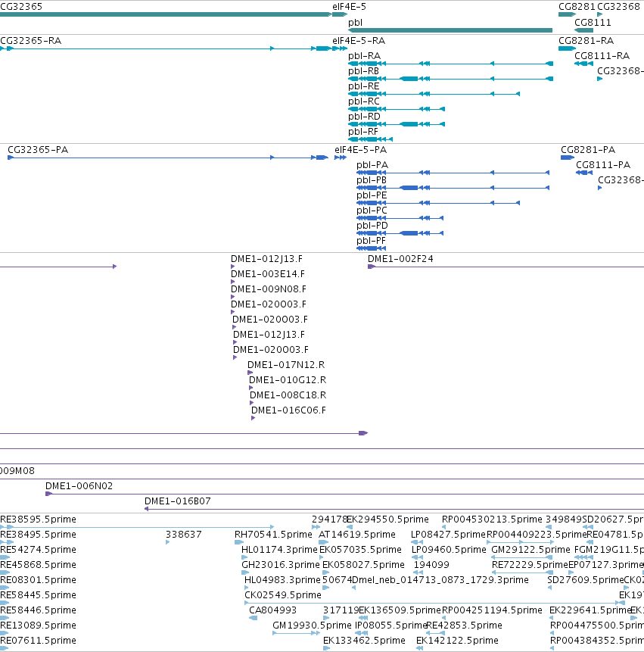The image size is (644, 652).
Task: Select the GM29122.5prime EST label
Action: pyautogui.click(x=530, y=550)
